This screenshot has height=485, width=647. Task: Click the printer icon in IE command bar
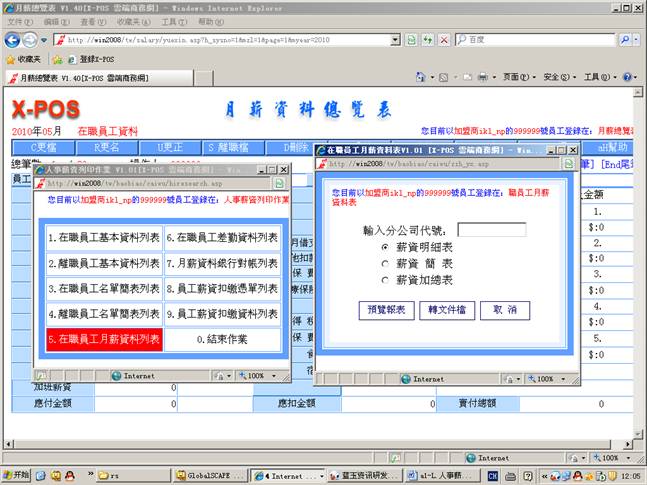point(481,77)
